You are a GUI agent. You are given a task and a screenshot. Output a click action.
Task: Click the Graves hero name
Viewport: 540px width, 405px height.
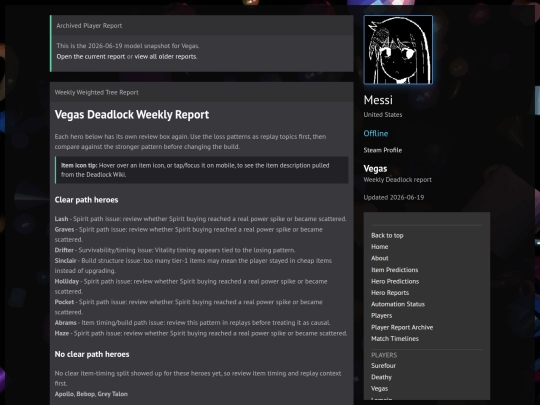click(x=64, y=229)
